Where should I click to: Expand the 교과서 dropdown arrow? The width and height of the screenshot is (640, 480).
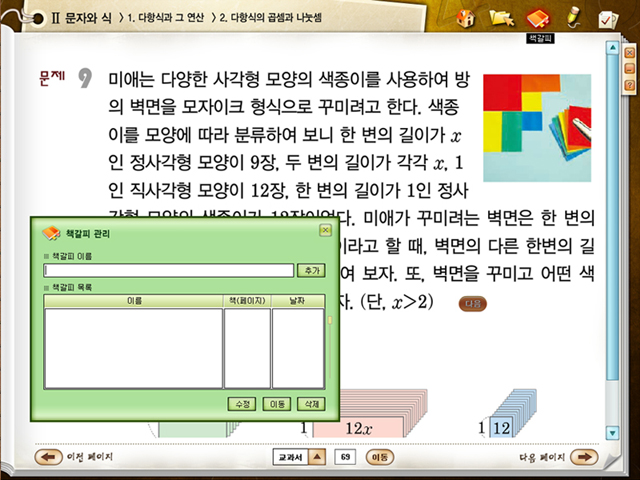pos(317,457)
